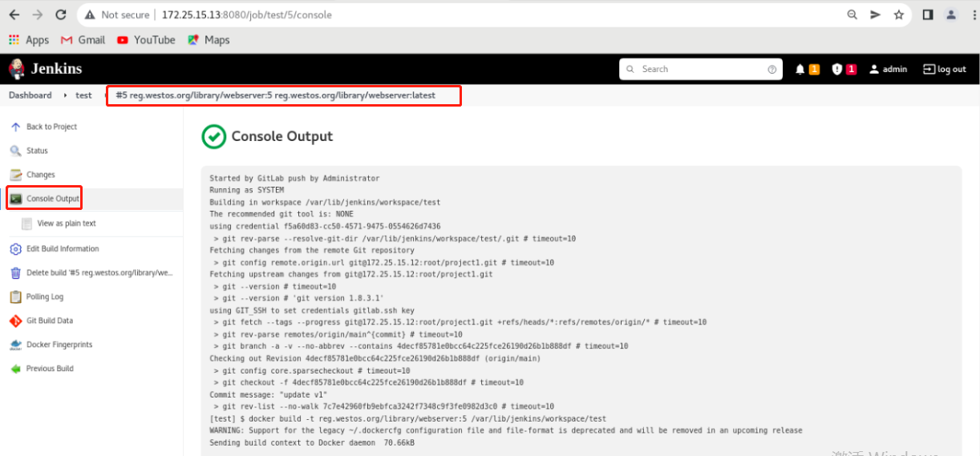
Task: Click the View as plain text document icon
Action: click(27, 224)
